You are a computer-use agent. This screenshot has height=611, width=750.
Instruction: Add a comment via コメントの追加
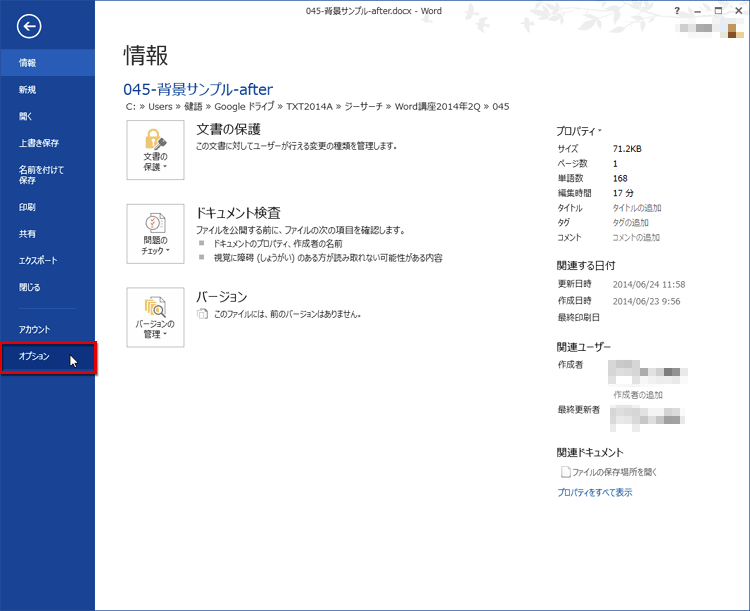[x=636, y=237]
